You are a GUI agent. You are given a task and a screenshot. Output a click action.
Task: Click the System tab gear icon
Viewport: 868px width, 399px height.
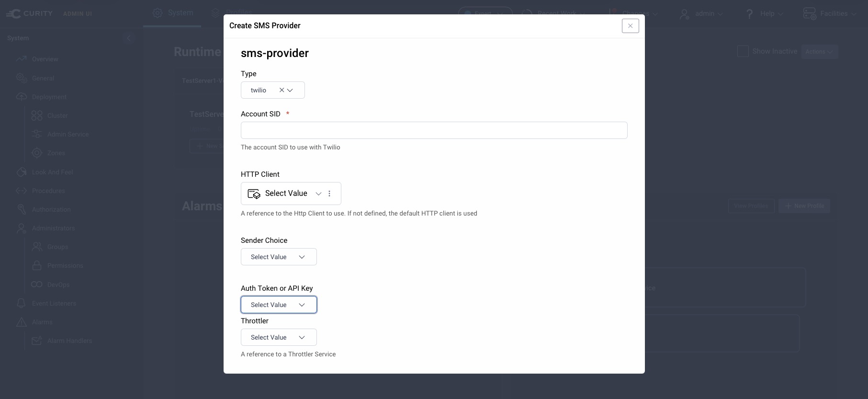[x=158, y=13]
